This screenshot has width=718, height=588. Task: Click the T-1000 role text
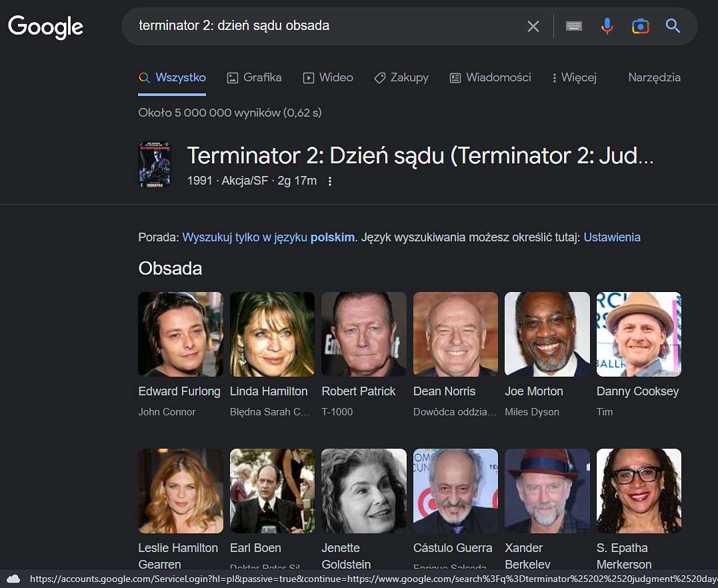[x=337, y=412]
